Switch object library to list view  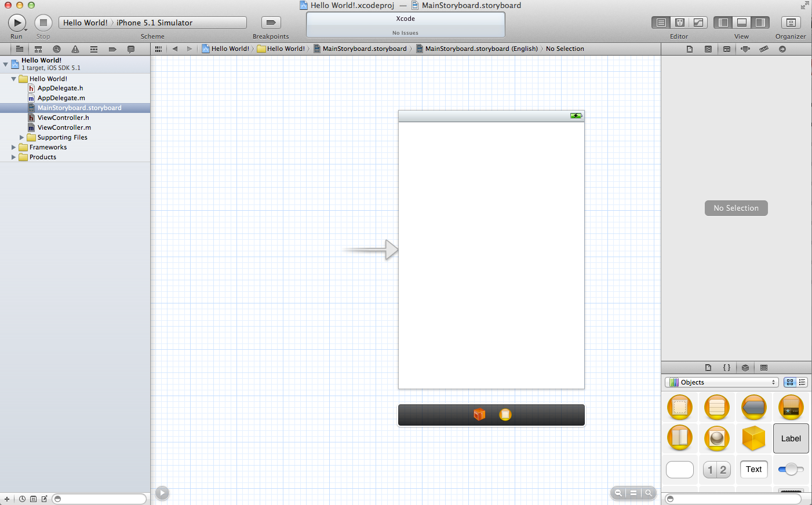coord(802,382)
